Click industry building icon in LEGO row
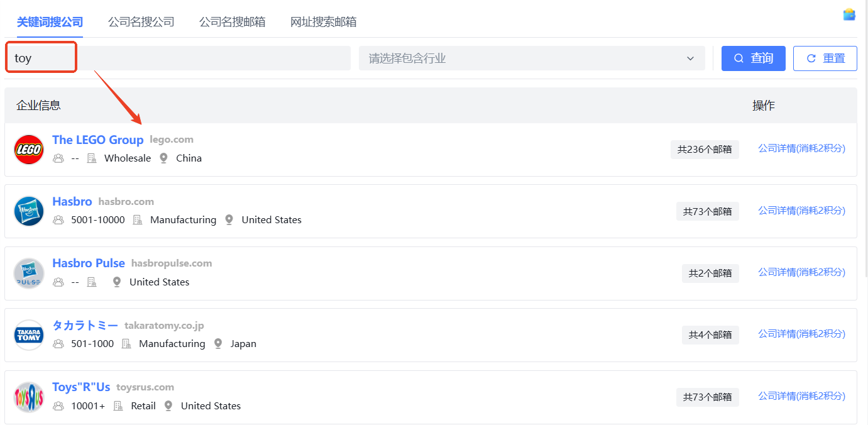 pos(92,158)
